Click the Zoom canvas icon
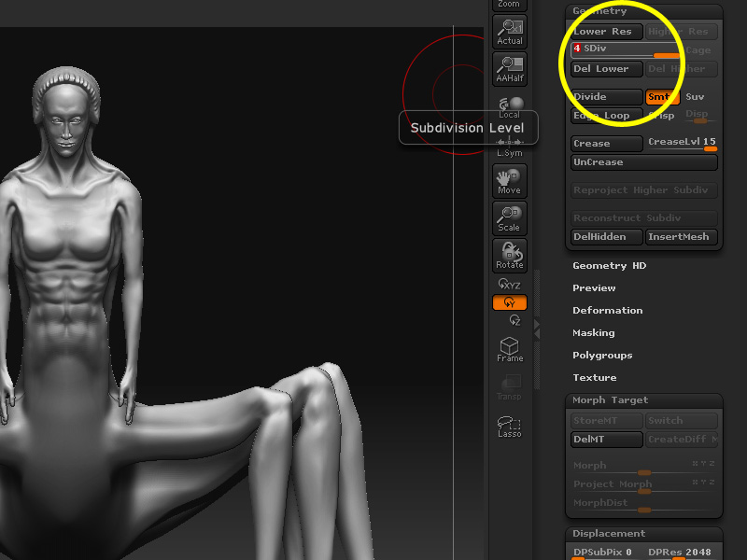 point(509,5)
